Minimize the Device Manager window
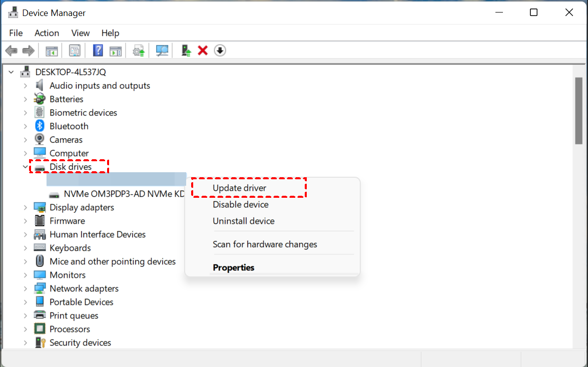The image size is (588, 367). click(x=499, y=13)
